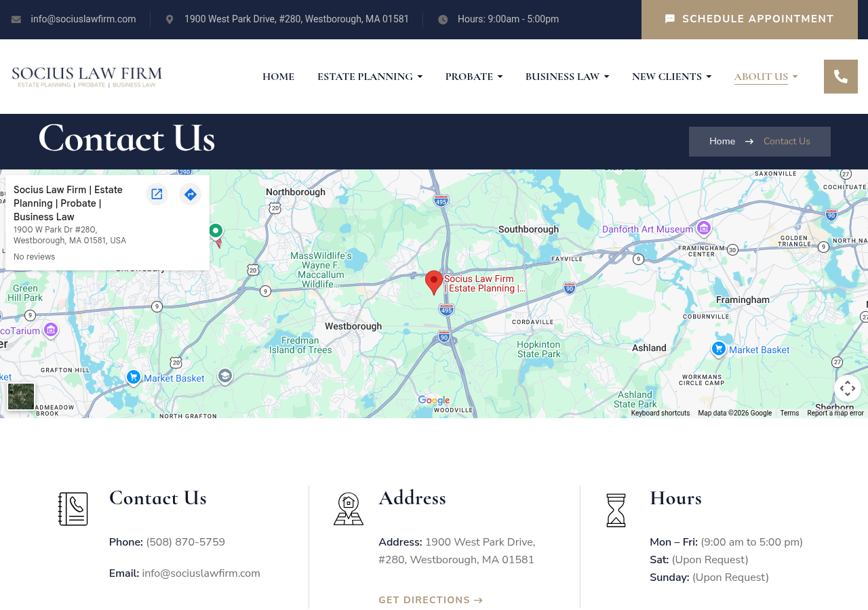Screen dimensions: 868x610
Task: Click the Market Basket cart icon near Ashland
Action: click(x=719, y=349)
